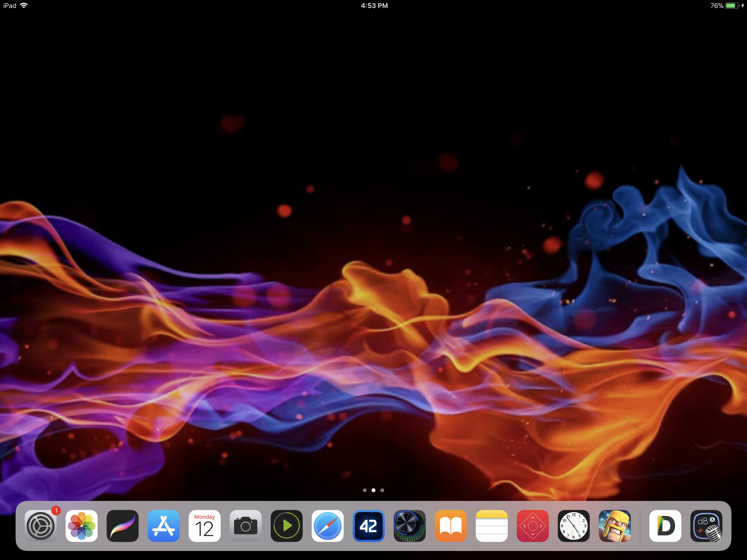Open the blue 42 app
Viewport: 747px width, 560px height.
point(368,526)
